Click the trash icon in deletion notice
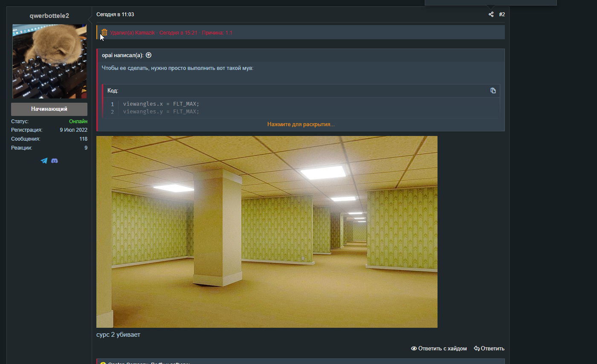597x364 pixels. pos(104,32)
